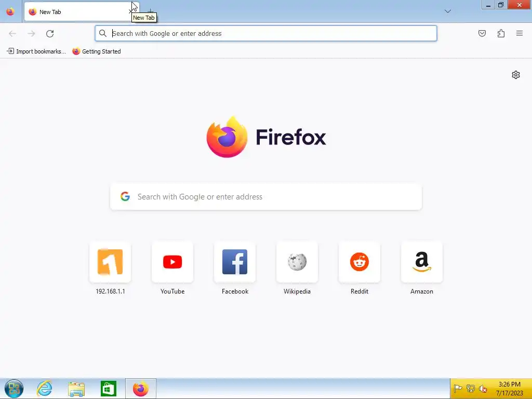Open the Facebook shortcut tile
The height and width of the screenshot is (399, 532).
point(235,262)
